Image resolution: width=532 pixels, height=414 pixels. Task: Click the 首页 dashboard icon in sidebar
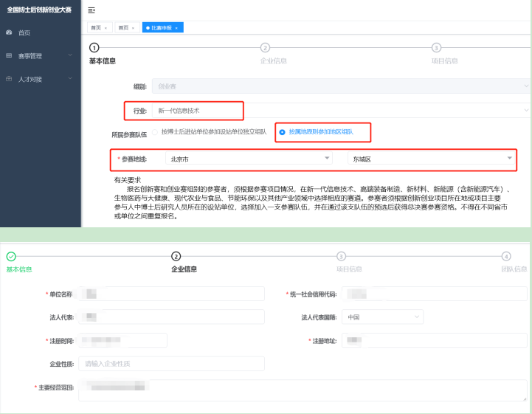point(9,33)
